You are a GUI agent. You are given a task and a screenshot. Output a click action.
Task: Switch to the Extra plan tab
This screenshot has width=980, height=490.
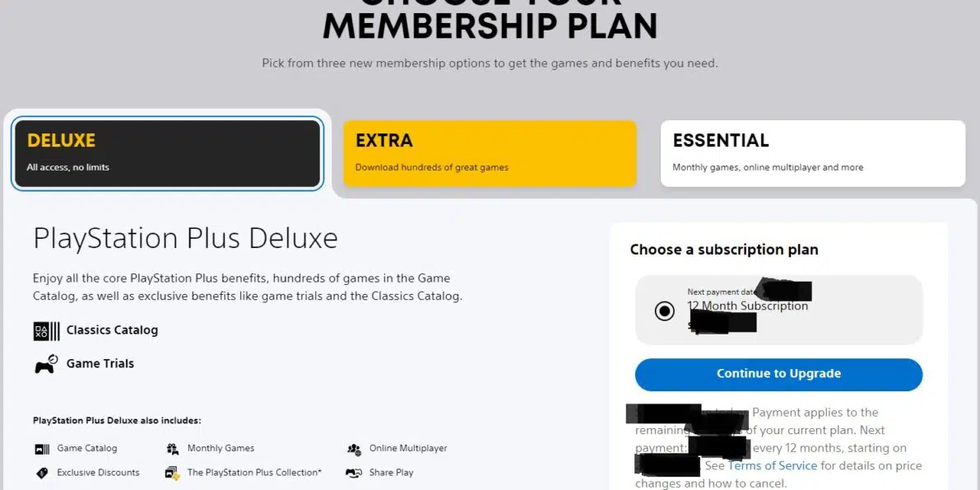[490, 153]
